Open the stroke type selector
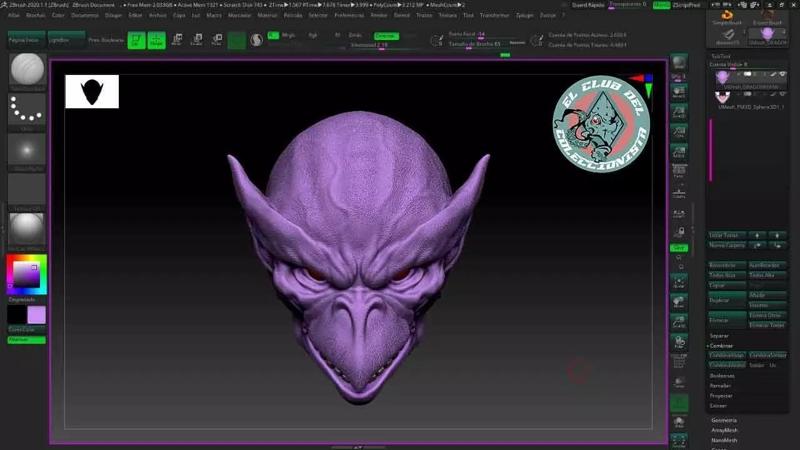Image resolution: width=800 pixels, height=450 pixels. click(26, 112)
